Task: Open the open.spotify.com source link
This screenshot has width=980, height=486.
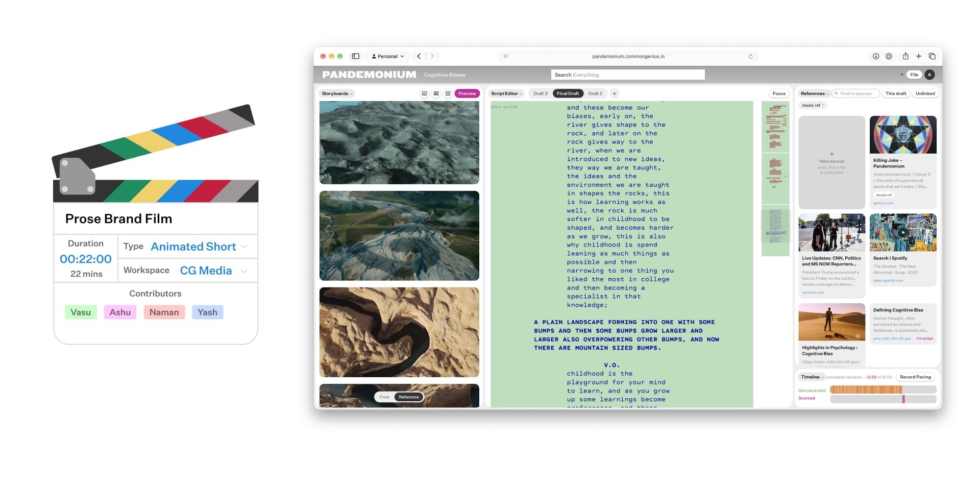Action: pos(888,280)
